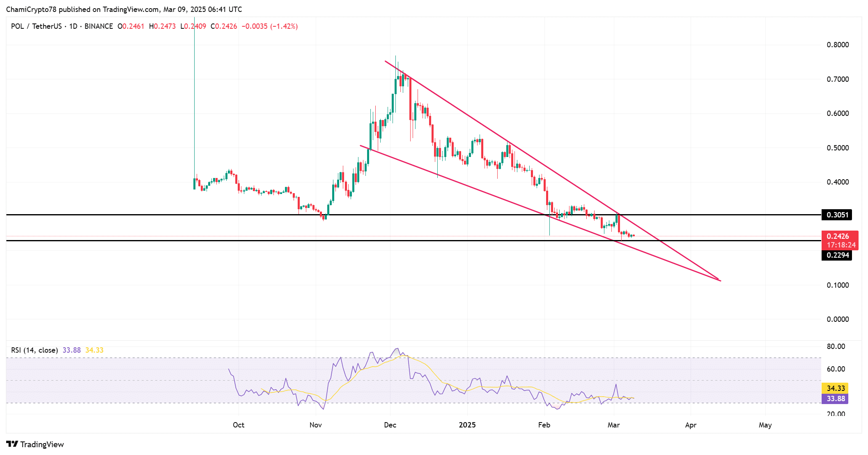Click the 0.1000 price axis label
Image resolution: width=868 pixels, height=455 pixels.
point(838,285)
